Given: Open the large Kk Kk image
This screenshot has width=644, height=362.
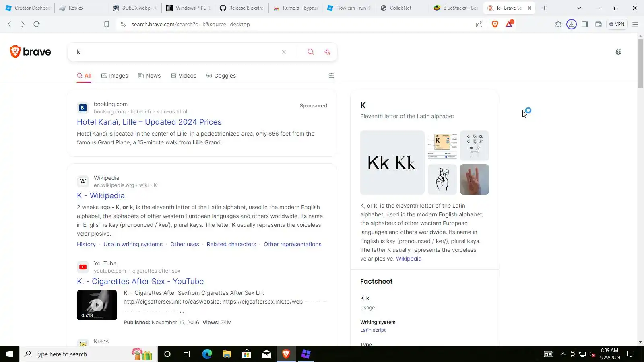Looking at the screenshot, I should pos(392,162).
